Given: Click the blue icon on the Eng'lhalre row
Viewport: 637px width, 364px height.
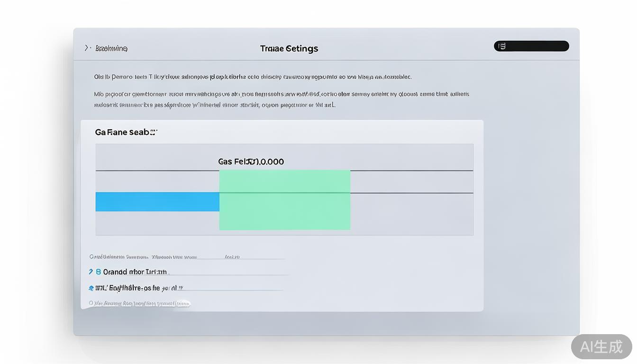Looking at the screenshot, I should (x=91, y=288).
